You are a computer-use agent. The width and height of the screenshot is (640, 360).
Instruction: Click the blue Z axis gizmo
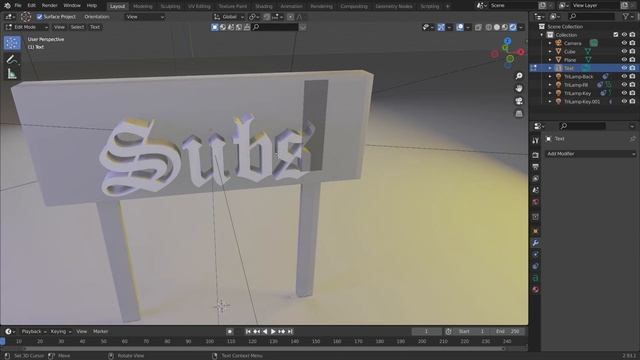pos(507,41)
